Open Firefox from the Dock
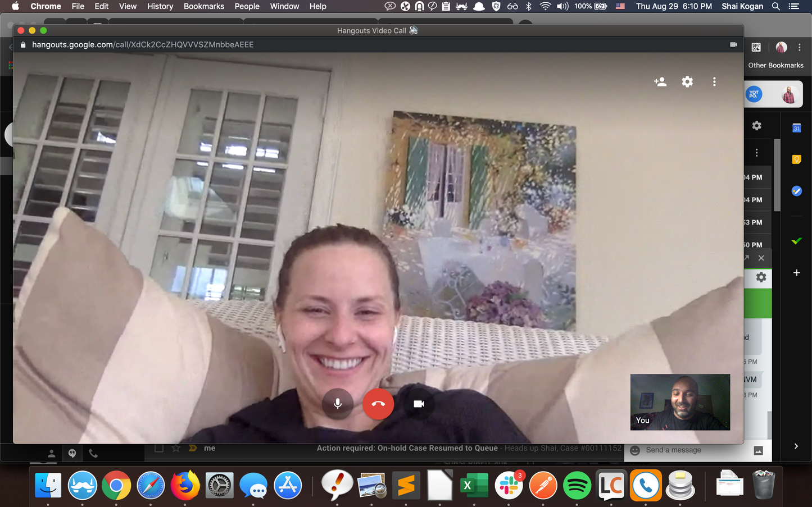 click(185, 485)
